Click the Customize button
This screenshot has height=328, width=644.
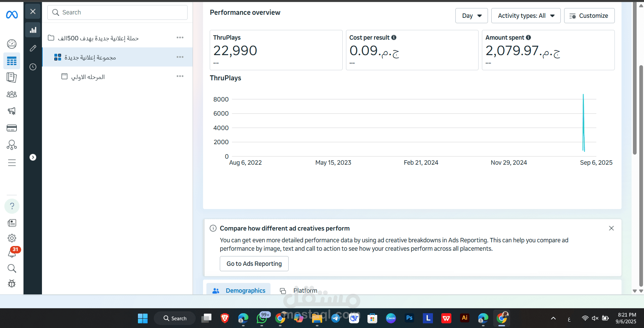(x=589, y=16)
